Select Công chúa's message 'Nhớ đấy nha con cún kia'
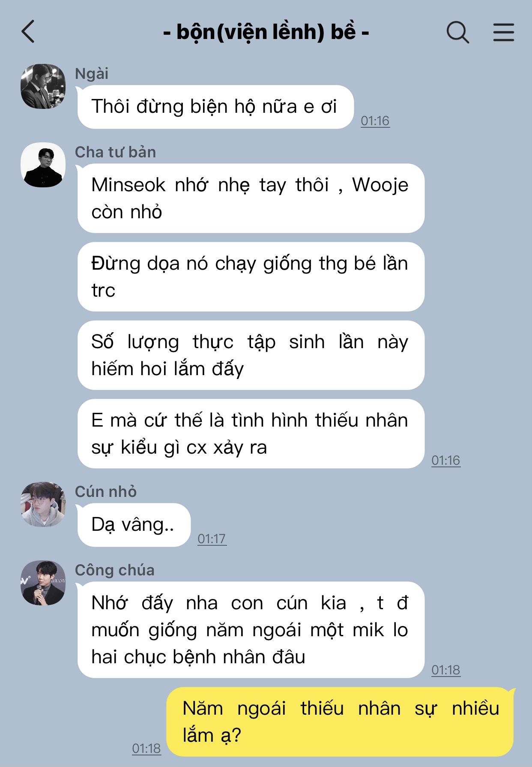Image resolution: width=532 pixels, height=767 pixels. pyautogui.click(x=251, y=630)
